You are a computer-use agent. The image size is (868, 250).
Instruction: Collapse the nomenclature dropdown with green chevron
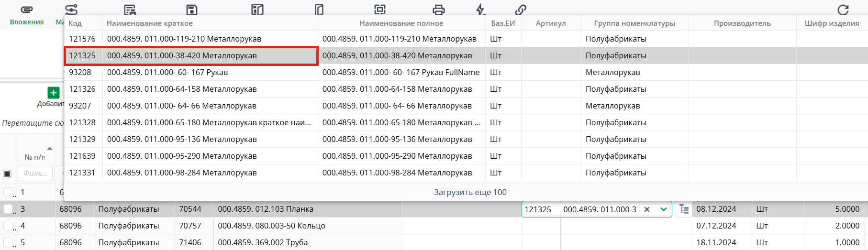pyautogui.click(x=664, y=209)
